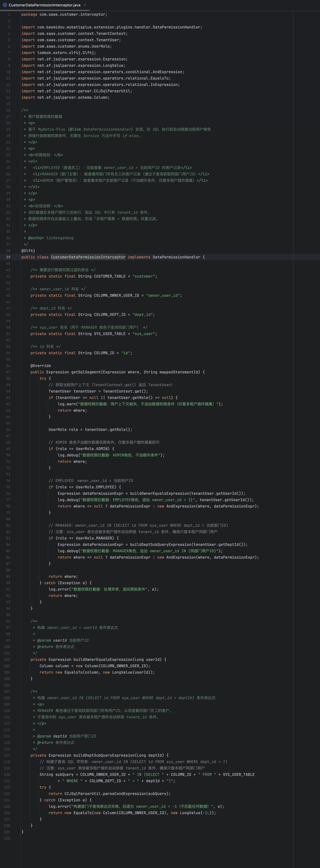320x868 pixels.
Task: Click the import of TenantUser
Action: coord(71,40)
